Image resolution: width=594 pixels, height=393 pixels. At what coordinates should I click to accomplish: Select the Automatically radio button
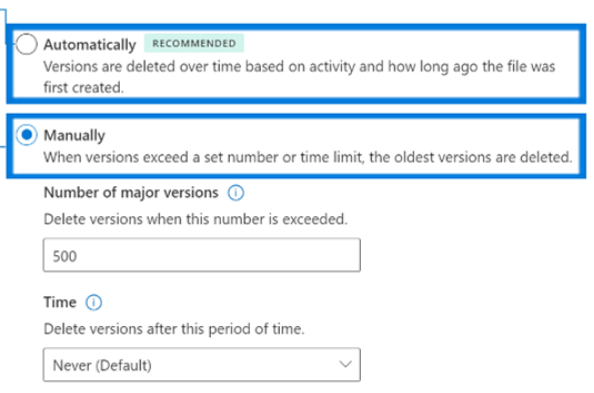tap(26, 44)
